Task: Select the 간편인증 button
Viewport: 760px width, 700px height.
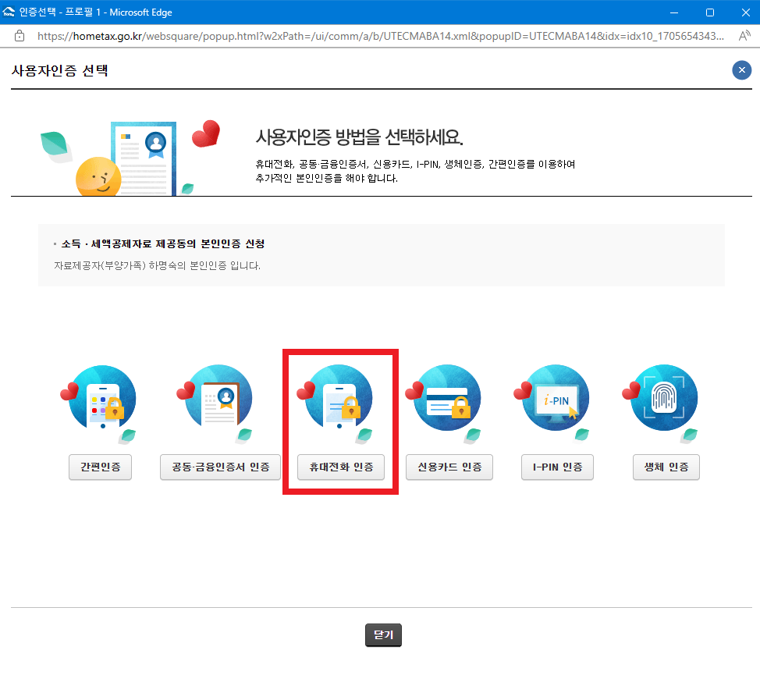Action: coord(101,467)
